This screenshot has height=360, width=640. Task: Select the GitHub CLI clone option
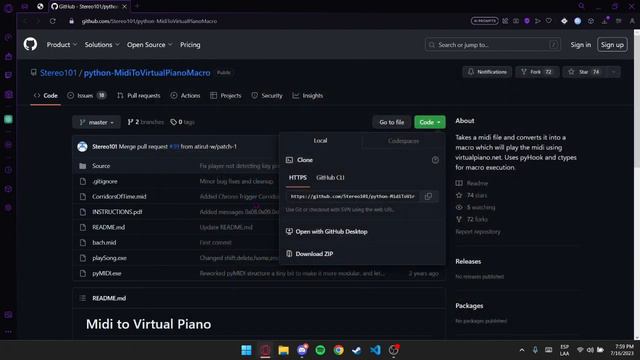330,178
